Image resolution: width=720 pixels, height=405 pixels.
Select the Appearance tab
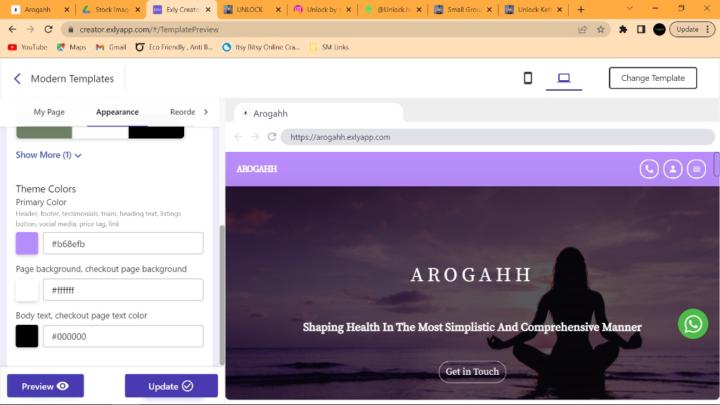pos(117,112)
